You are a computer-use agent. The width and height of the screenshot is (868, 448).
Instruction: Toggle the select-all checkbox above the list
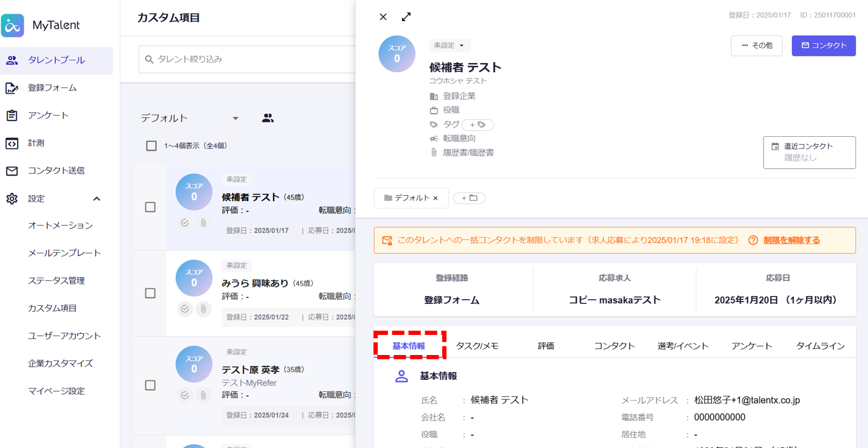(151, 146)
